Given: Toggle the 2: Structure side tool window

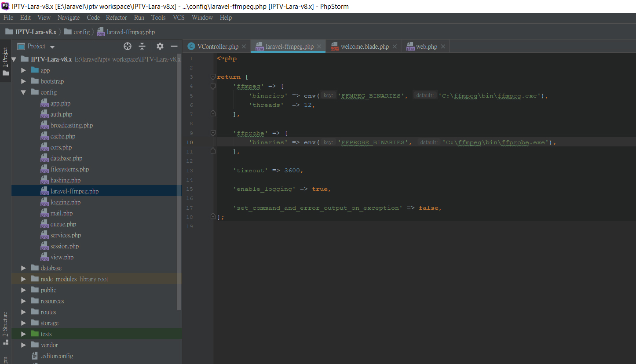Looking at the screenshot, I should pos(5,328).
